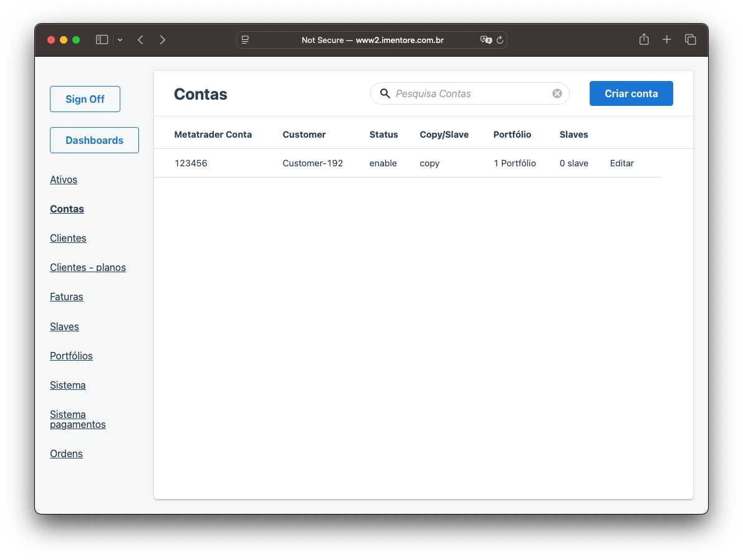Clear the search with the x icon
This screenshot has height=560, width=743.
coord(557,93)
